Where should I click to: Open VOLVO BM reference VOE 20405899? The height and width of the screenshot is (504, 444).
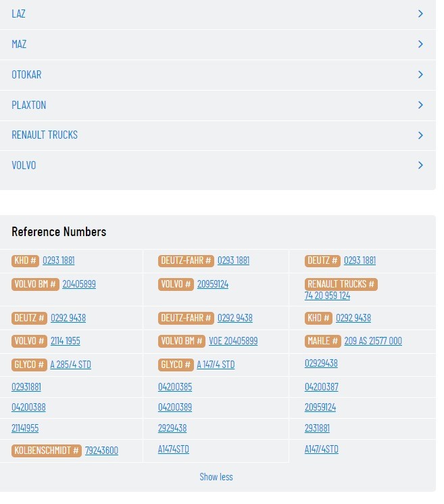233,341
